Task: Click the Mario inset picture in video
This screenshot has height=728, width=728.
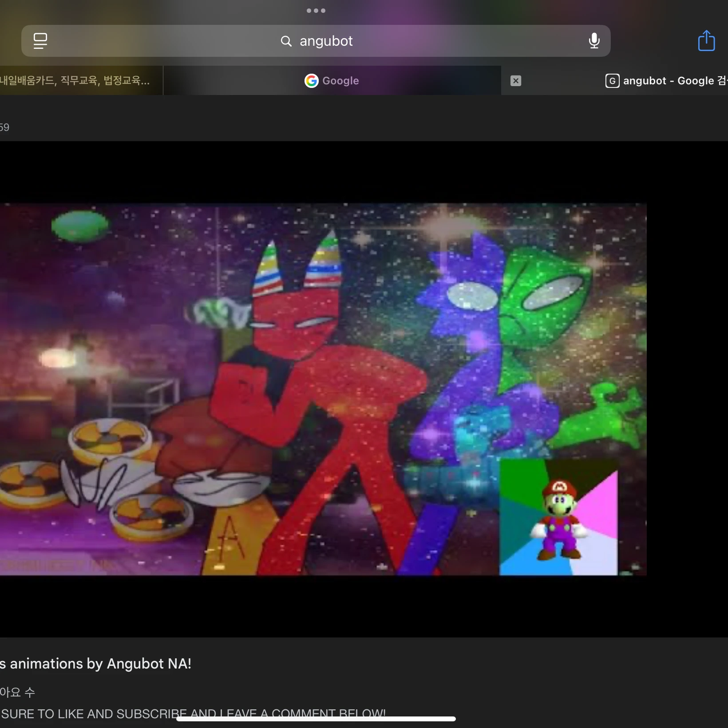Action: pyautogui.click(x=558, y=517)
